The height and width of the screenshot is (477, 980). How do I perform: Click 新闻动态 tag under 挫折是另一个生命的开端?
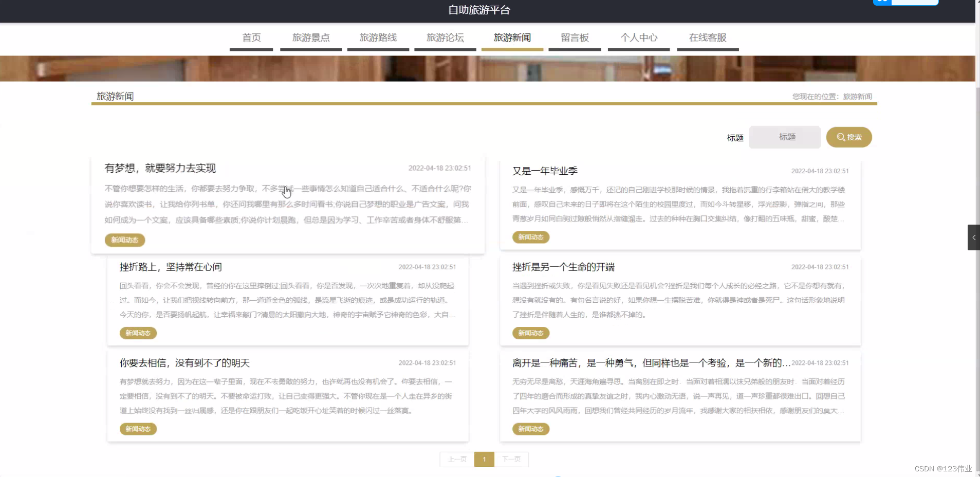530,333
